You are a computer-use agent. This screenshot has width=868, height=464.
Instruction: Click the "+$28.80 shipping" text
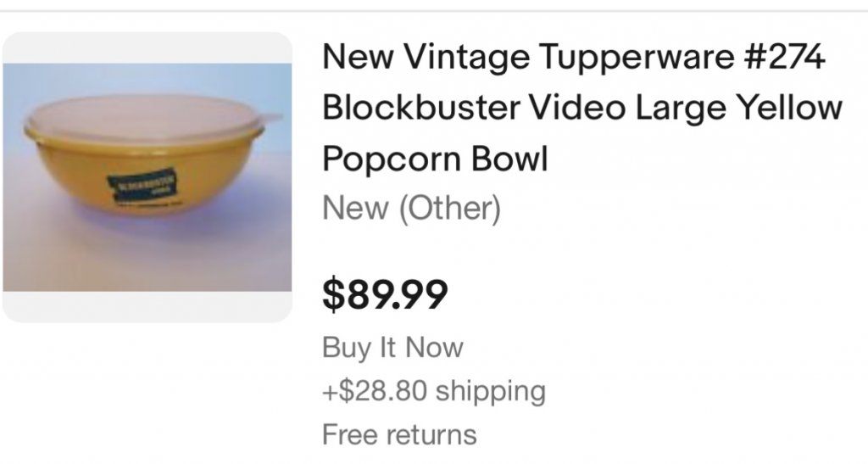434,391
